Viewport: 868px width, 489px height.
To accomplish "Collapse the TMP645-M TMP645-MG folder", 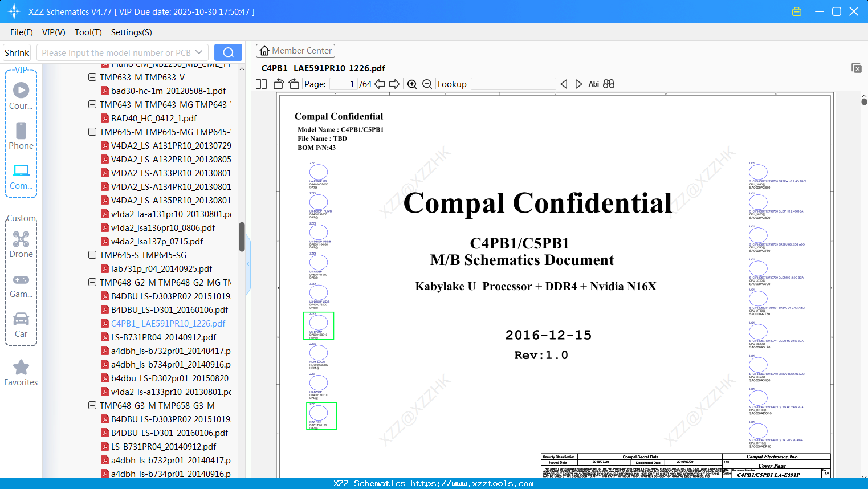I will click(92, 132).
